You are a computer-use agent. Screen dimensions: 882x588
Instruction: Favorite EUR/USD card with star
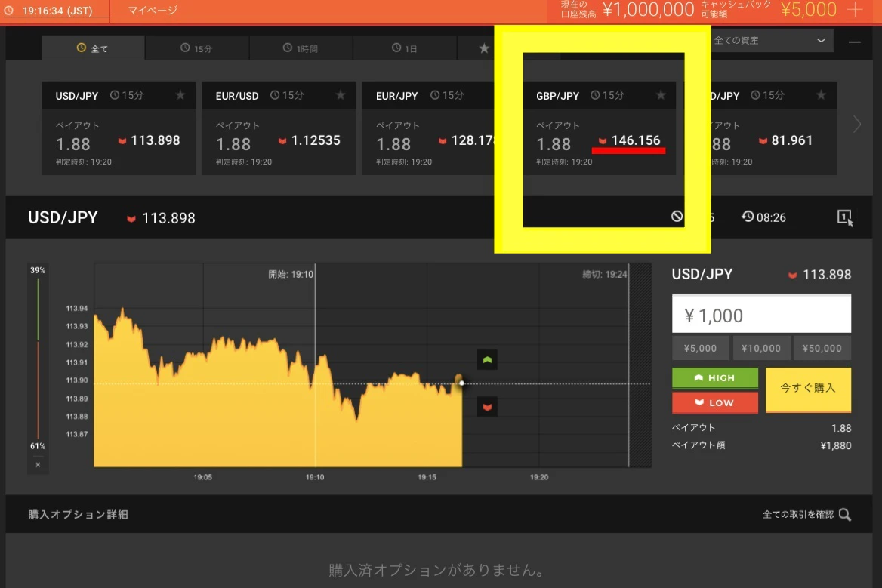click(x=341, y=95)
